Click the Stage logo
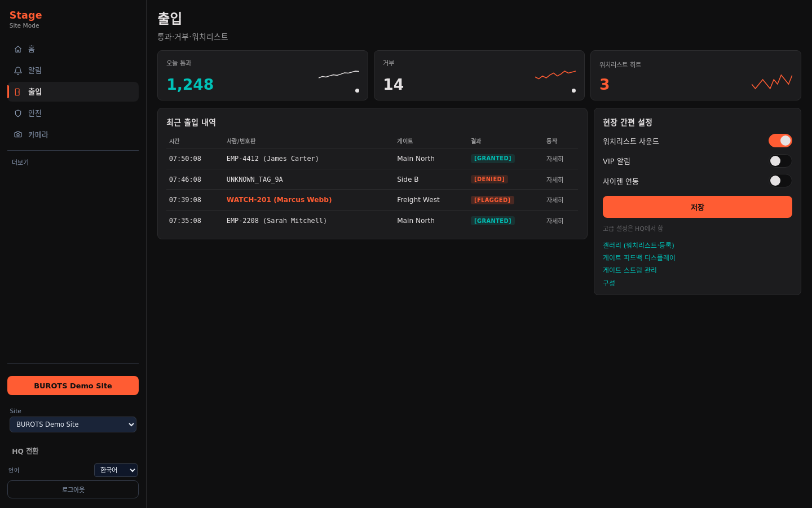812x508 pixels. coord(25,15)
